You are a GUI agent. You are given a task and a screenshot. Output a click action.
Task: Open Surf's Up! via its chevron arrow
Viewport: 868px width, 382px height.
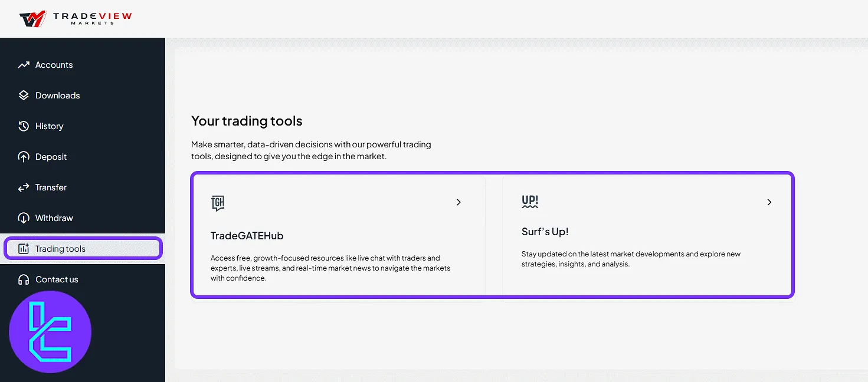pyautogui.click(x=769, y=202)
